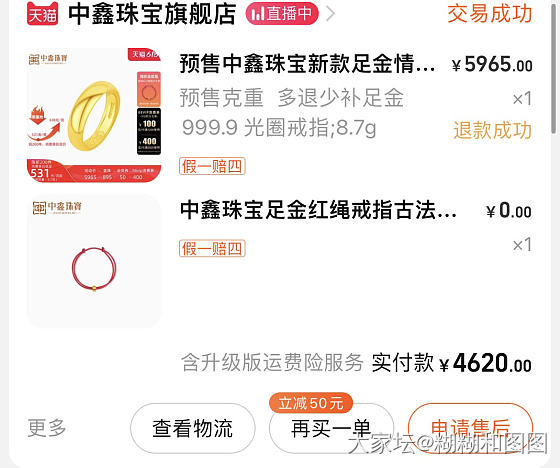Click 再买一单 button
The image size is (560, 468).
pyautogui.click(x=331, y=428)
